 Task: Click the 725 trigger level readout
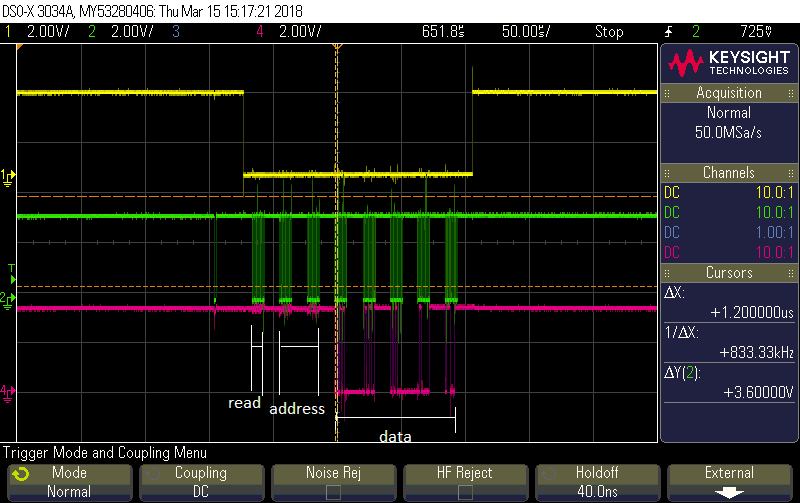(x=756, y=32)
